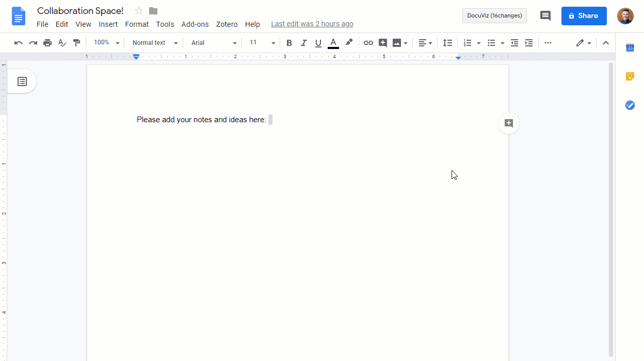Click the DocuViz (16changes) button
The height and width of the screenshot is (361, 644).
pos(494,15)
